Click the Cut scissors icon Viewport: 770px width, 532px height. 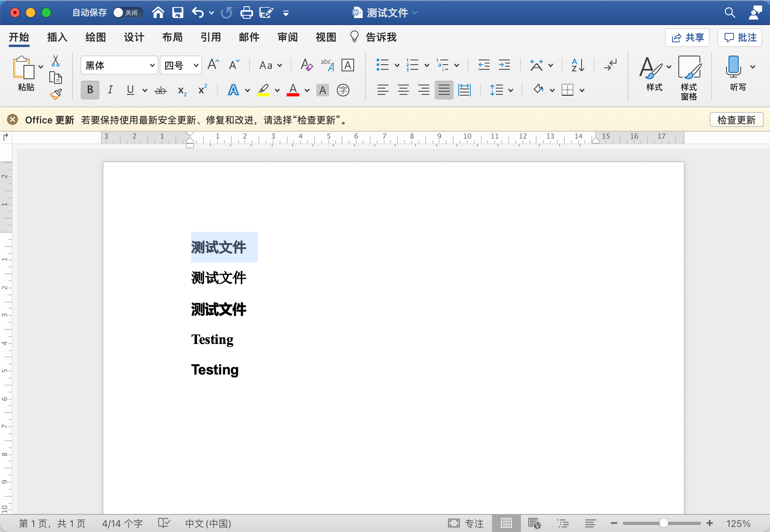click(56, 61)
